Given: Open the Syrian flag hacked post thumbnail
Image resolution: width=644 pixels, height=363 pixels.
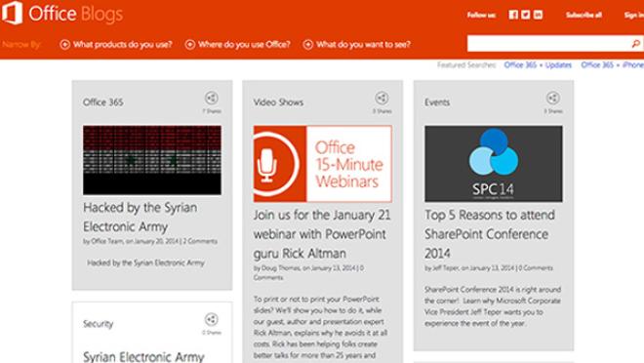Looking at the screenshot, I should (x=152, y=160).
